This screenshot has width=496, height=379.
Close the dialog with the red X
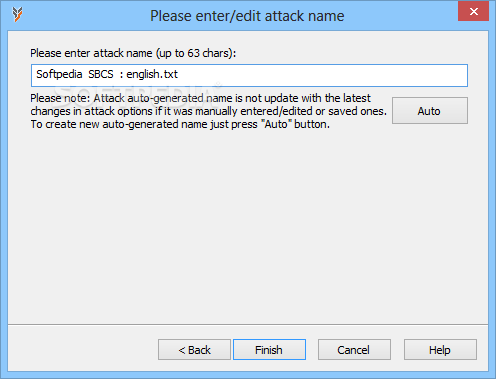pos(473,12)
